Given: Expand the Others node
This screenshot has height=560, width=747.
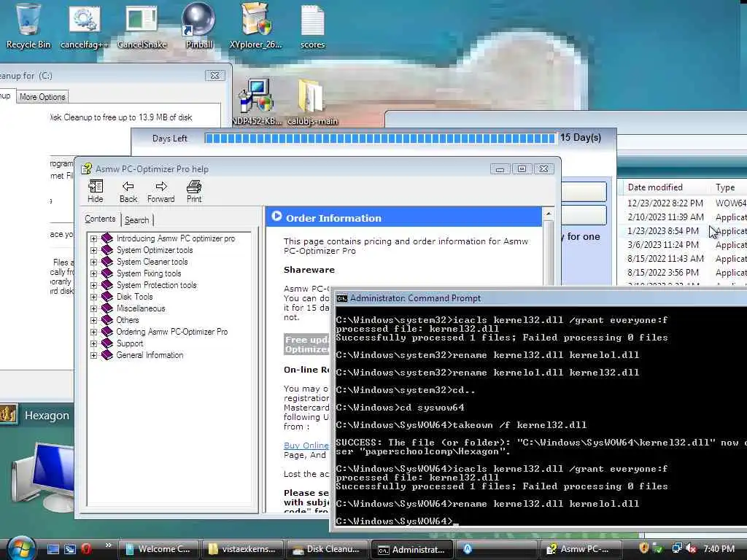Looking at the screenshot, I should click(94, 320).
